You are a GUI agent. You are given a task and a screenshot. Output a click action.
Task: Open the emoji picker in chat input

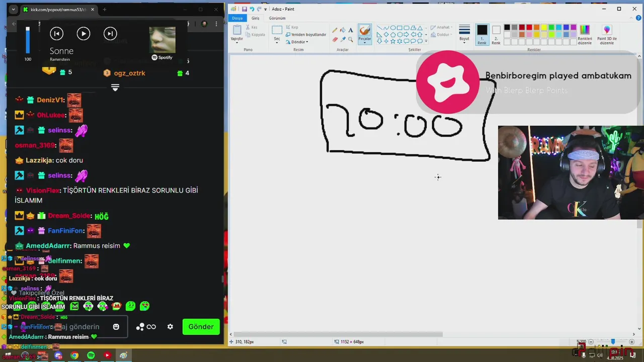(116, 327)
